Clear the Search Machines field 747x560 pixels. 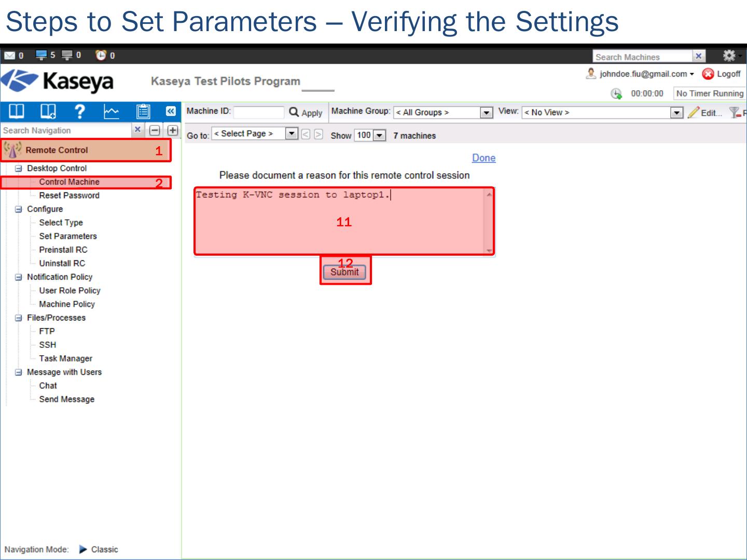tap(699, 56)
